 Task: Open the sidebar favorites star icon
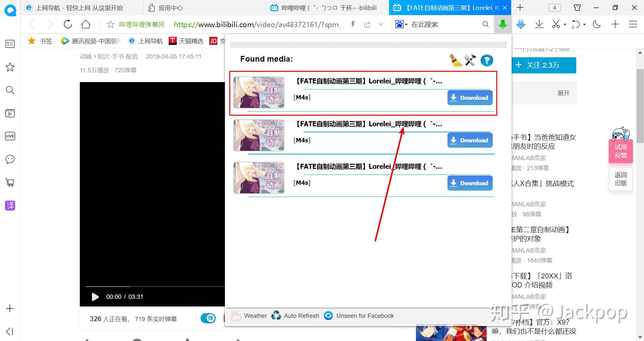10,67
